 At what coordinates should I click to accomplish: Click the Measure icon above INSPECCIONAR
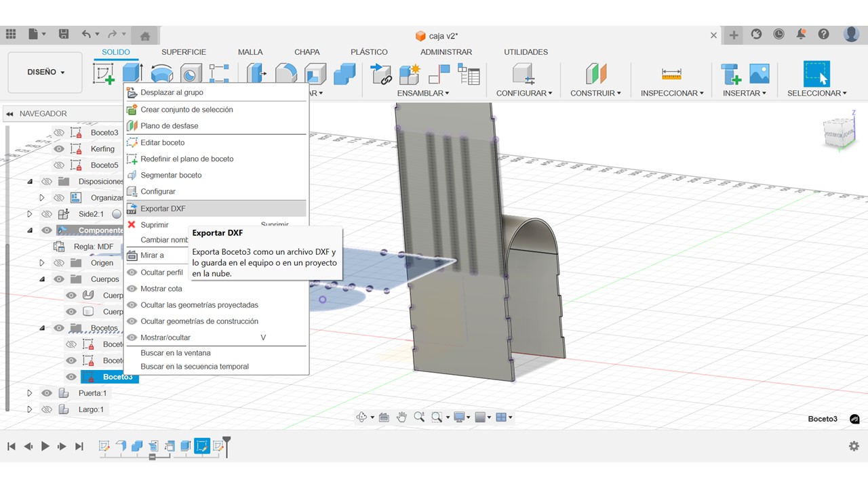pyautogui.click(x=671, y=74)
